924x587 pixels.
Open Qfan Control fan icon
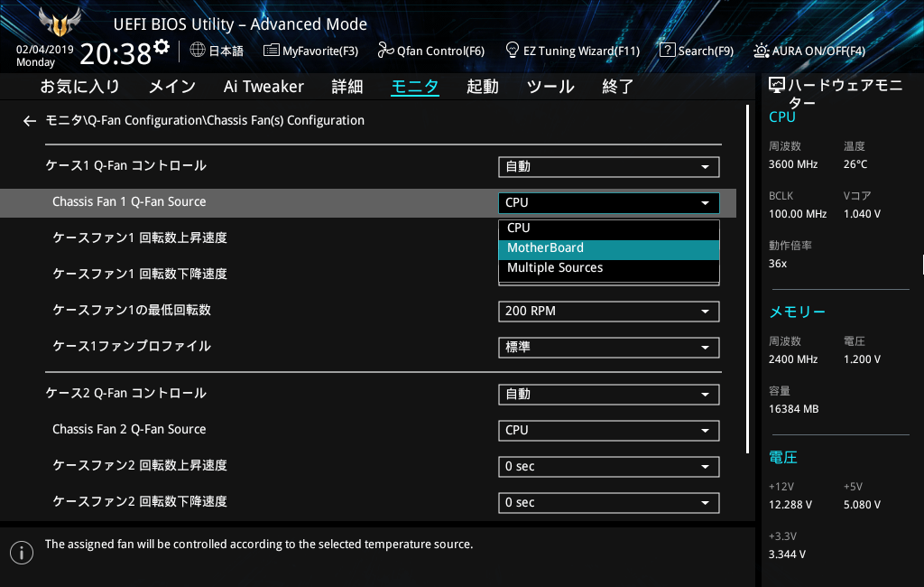click(x=385, y=51)
